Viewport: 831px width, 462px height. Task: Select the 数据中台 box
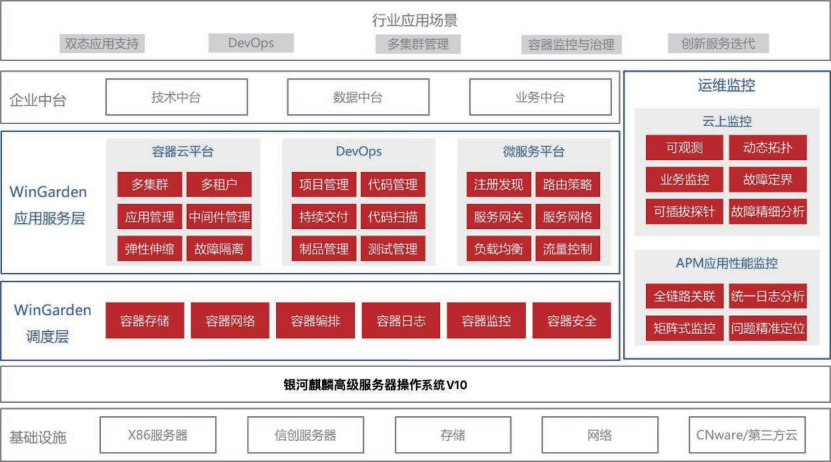coord(358,97)
